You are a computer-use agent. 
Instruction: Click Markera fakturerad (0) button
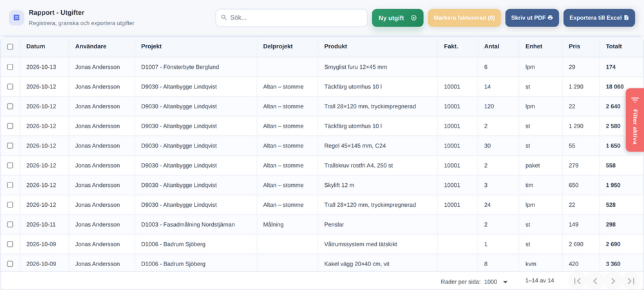click(x=464, y=18)
